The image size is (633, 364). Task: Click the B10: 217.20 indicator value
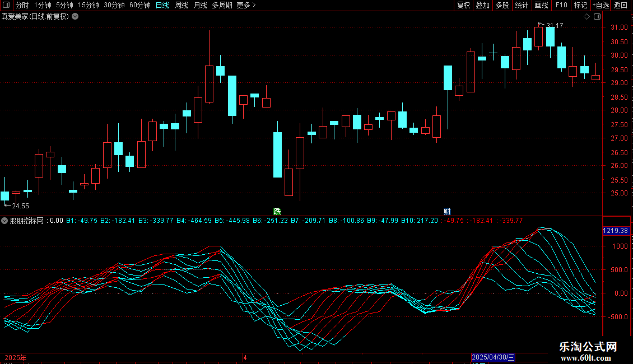pyautogui.click(x=419, y=221)
